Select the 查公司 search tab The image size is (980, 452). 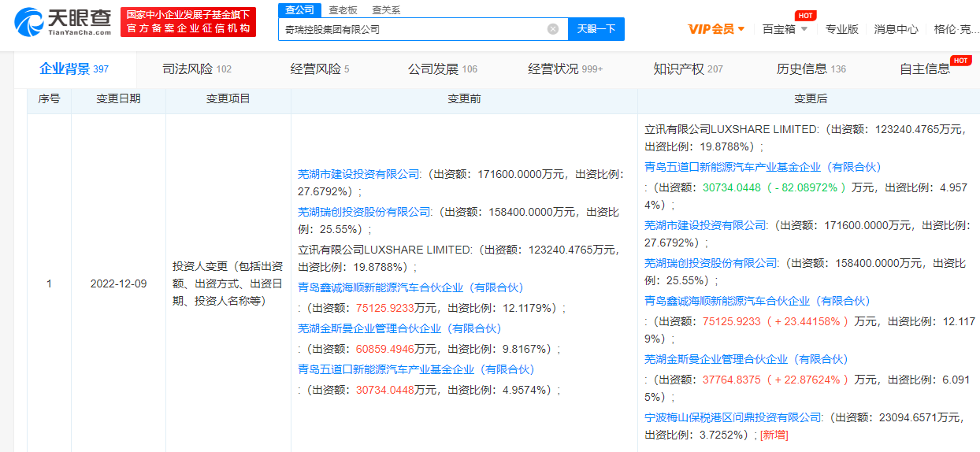pyautogui.click(x=299, y=9)
